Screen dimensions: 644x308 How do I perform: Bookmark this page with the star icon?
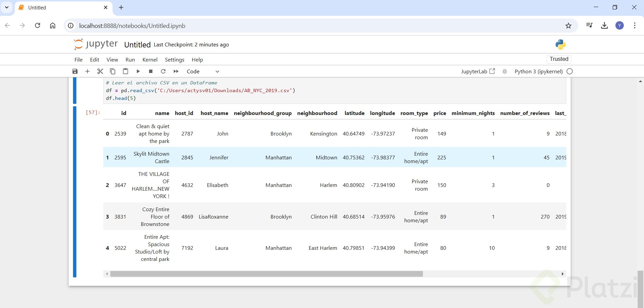click(568, 26)
